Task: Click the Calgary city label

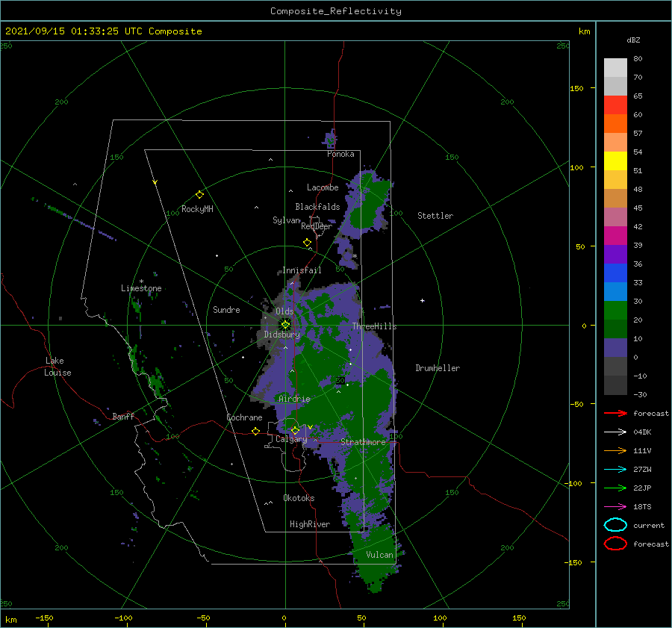Action: click(x=291, y=439)
